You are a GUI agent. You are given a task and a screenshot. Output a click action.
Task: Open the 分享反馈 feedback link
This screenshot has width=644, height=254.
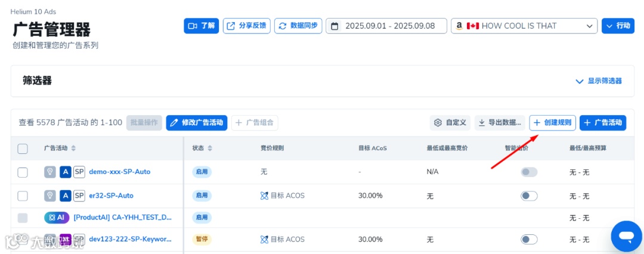pyautogui.click(x=246, y=26)
